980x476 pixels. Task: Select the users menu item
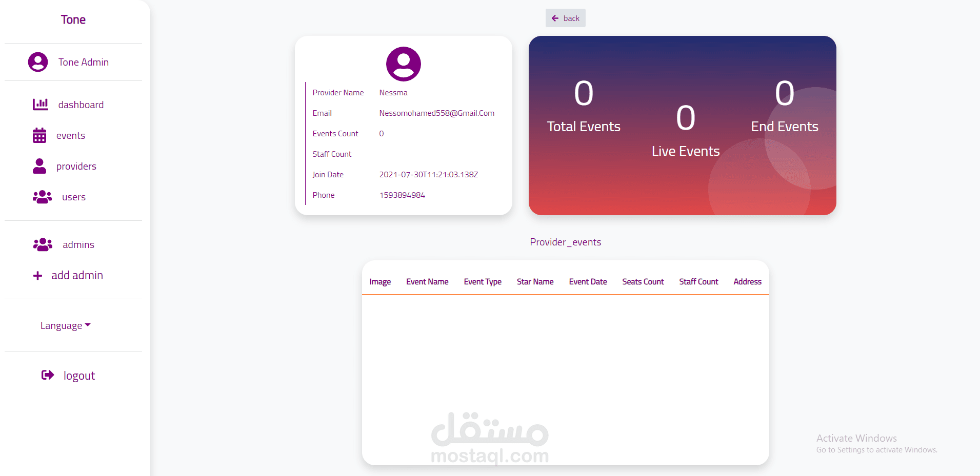tap(74, 197)
